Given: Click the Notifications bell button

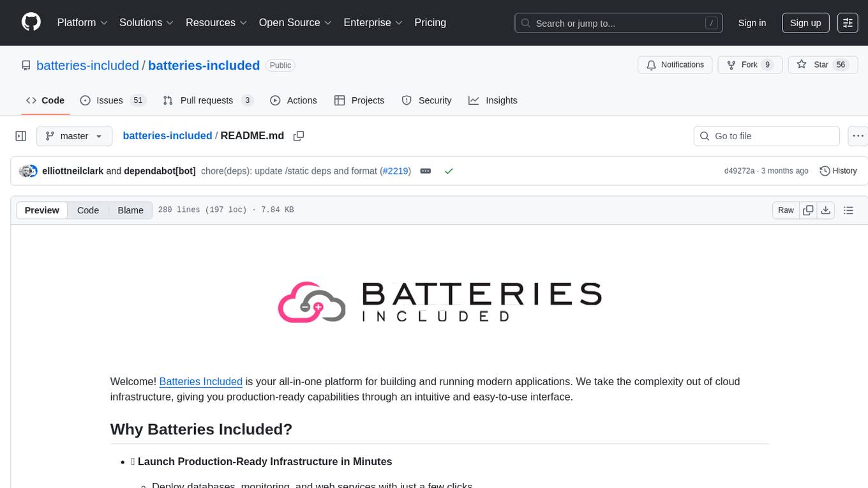Looking at the screenshot, I should [x=675, y=65].
